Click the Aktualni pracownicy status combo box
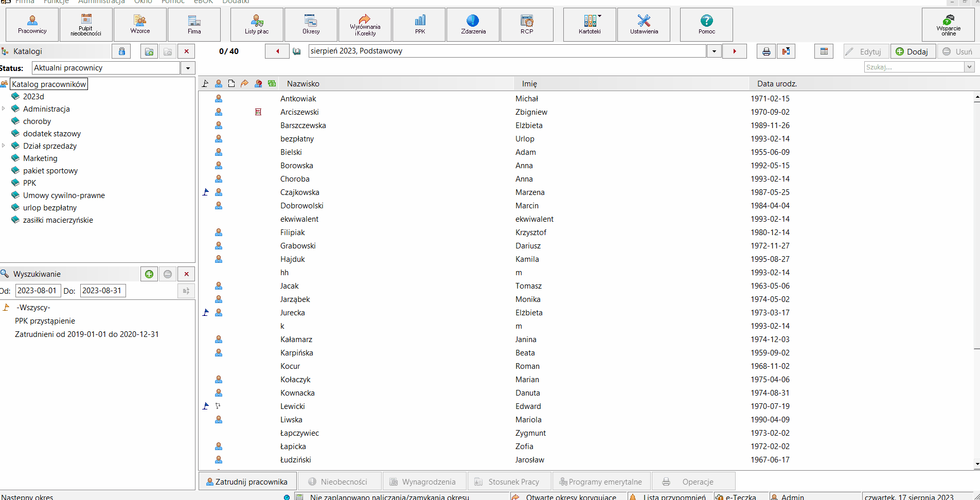The image size is (980, 500). point(106,68)
